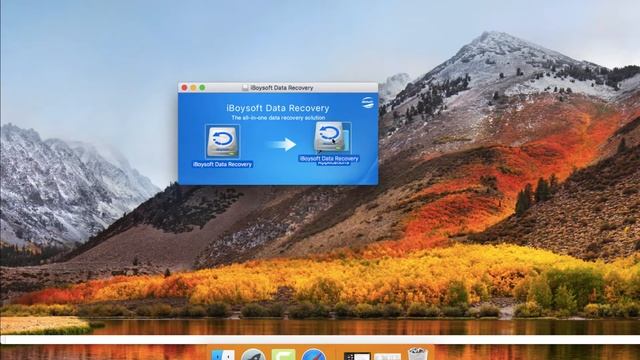The height and width of the screenshot is (360, 640).
Task: Open the green Camtasia icon in the Dock
Action: click(283, 355)
